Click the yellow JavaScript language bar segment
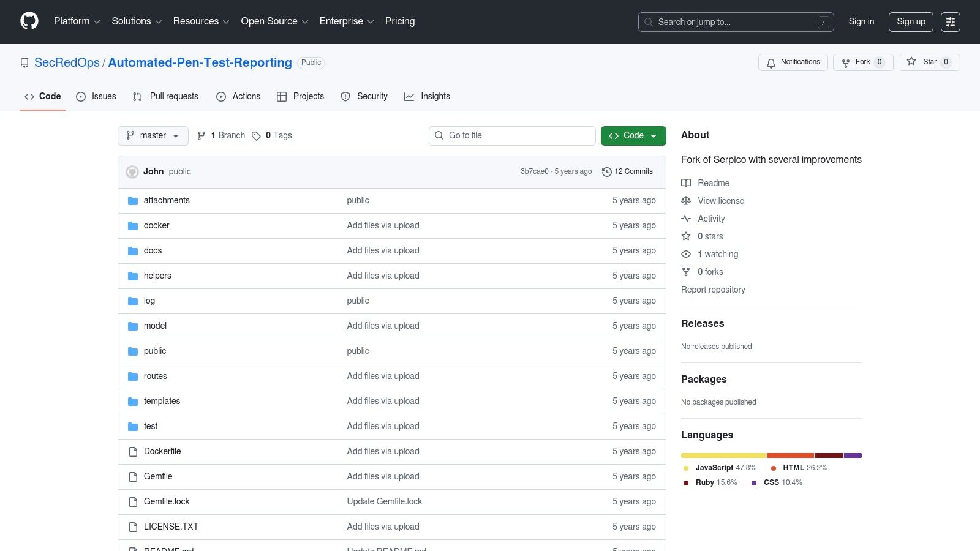 click(724, 455)
